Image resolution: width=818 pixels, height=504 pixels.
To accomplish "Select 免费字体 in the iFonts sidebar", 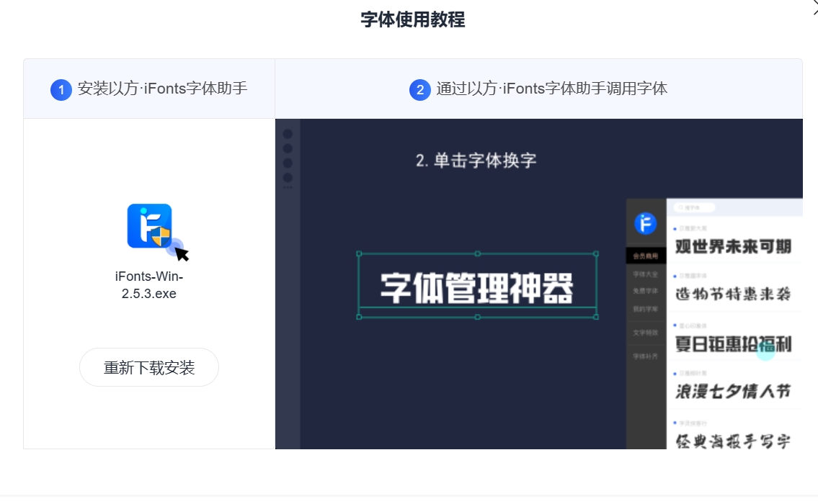I will 646,292.
